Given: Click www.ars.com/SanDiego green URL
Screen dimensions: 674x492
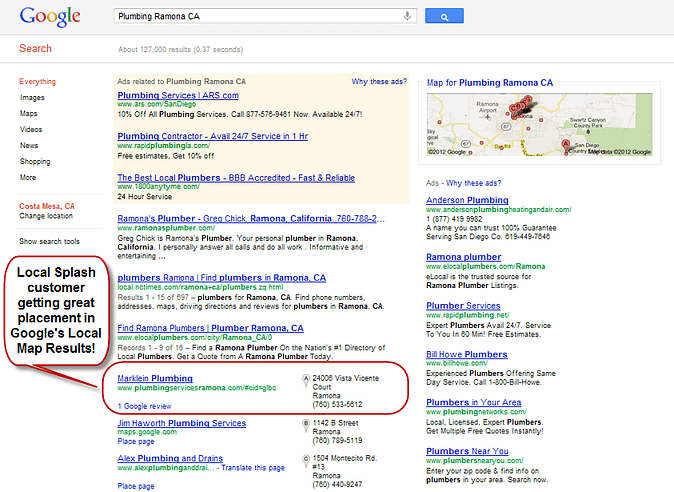Looking at the screenshot, I should tap(156, 104).
